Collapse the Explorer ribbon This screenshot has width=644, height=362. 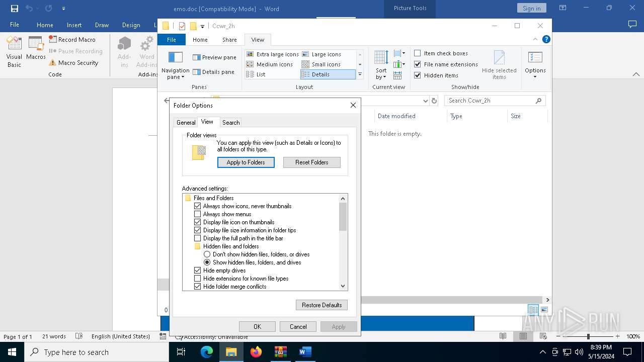tap(535, 39)
